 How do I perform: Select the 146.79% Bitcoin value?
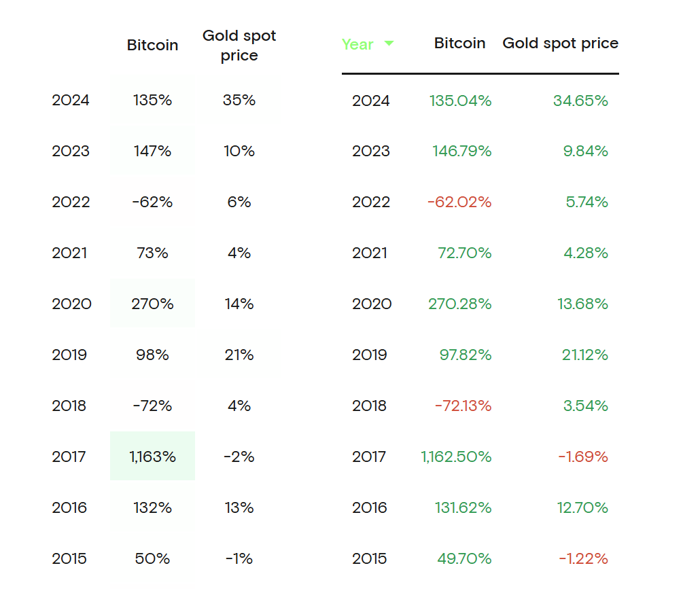point(461,151)
